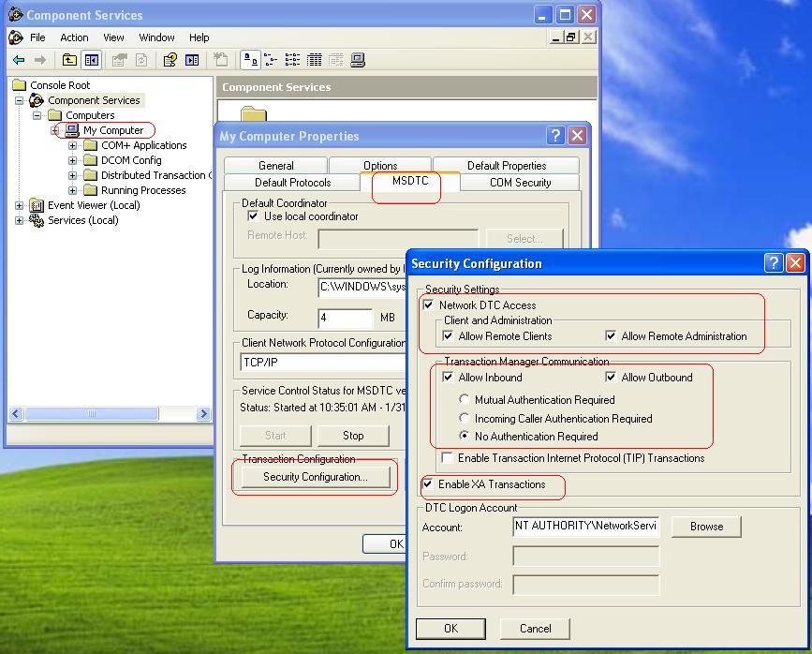Screen dimensions: 812x654
Task: Click the tree pane scrollbar's right arrow
Action: point(203,413)
